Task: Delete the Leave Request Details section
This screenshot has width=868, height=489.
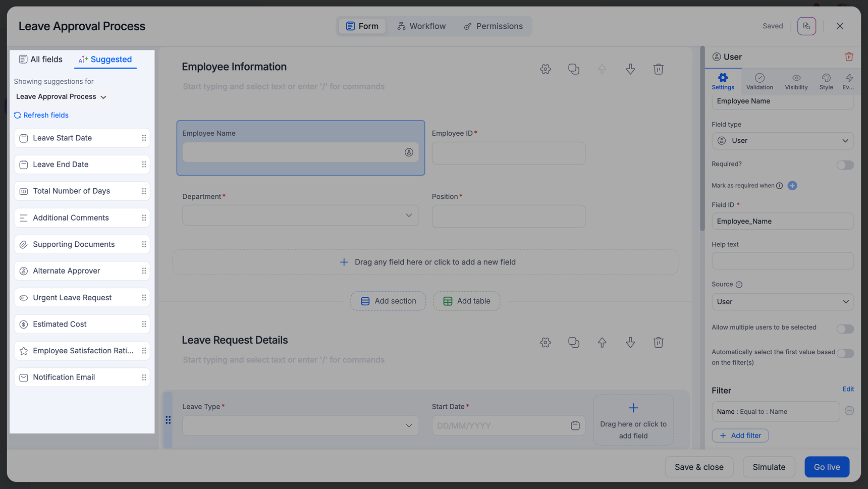Action: coord(658,343)
